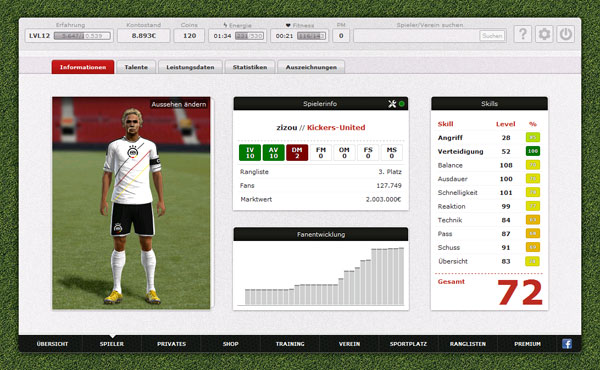
Task: Select the IV 10 position box
Action: [x=250, y=153]
